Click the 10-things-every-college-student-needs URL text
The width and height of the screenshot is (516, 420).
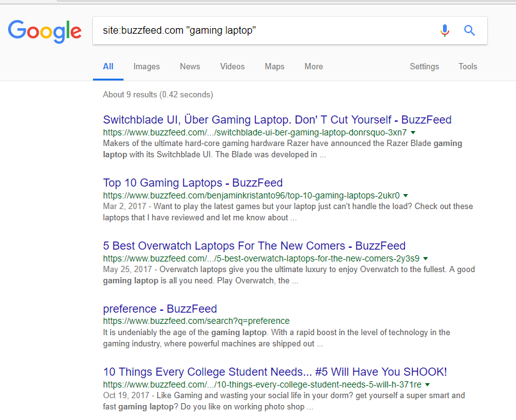tap(262, 385)
